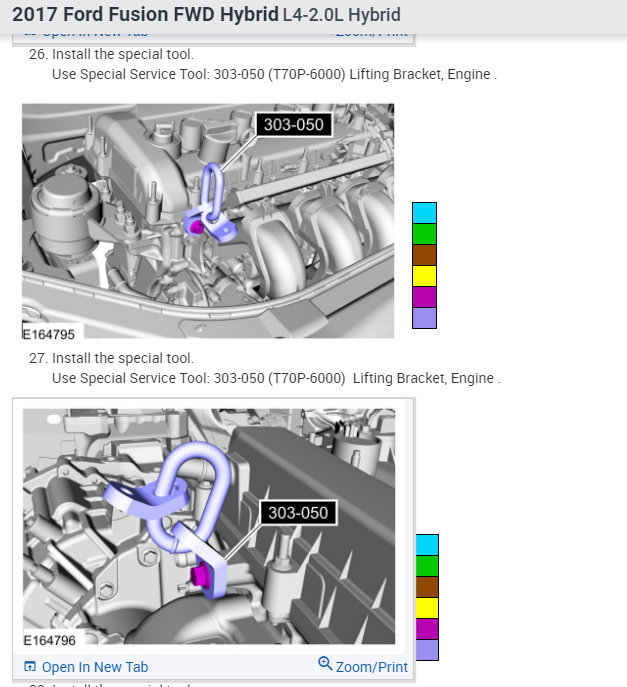This screenshot has height=687, width=627.
Task: Click the E164796 figure number caption
Action: [x=50, y=641]
